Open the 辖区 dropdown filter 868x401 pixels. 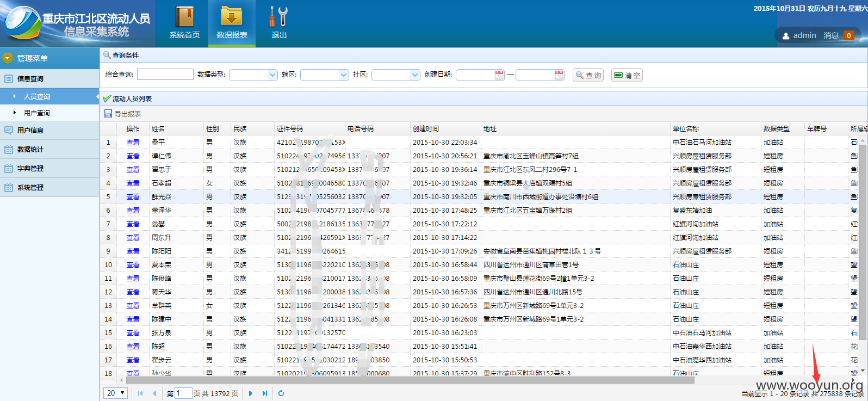(x=324, y=75)
